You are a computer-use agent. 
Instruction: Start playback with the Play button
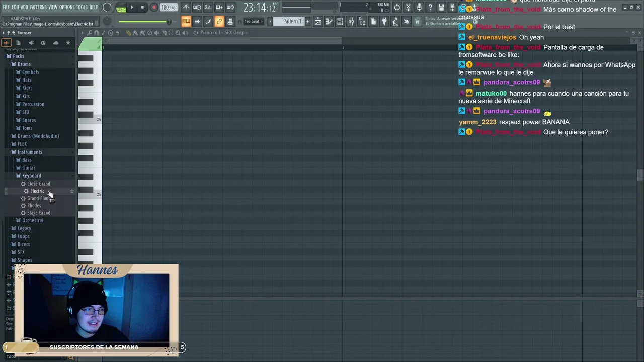(132, 8)
